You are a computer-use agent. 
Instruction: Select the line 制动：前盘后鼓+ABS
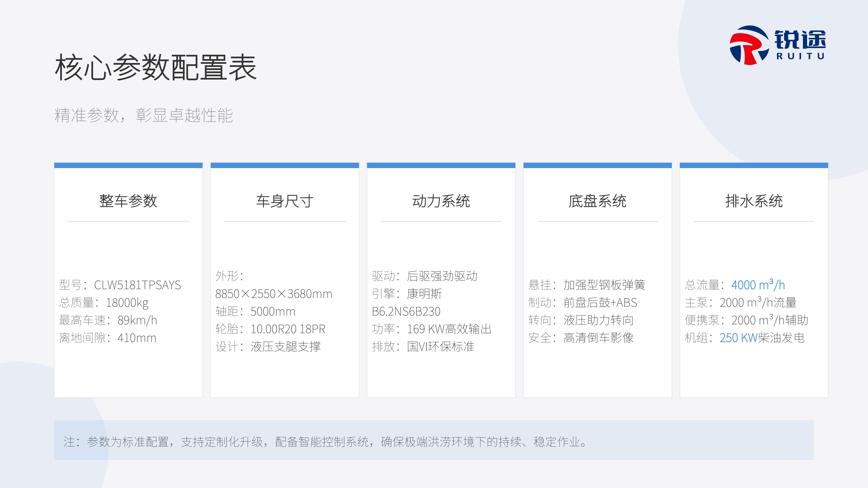coord(583,303)
